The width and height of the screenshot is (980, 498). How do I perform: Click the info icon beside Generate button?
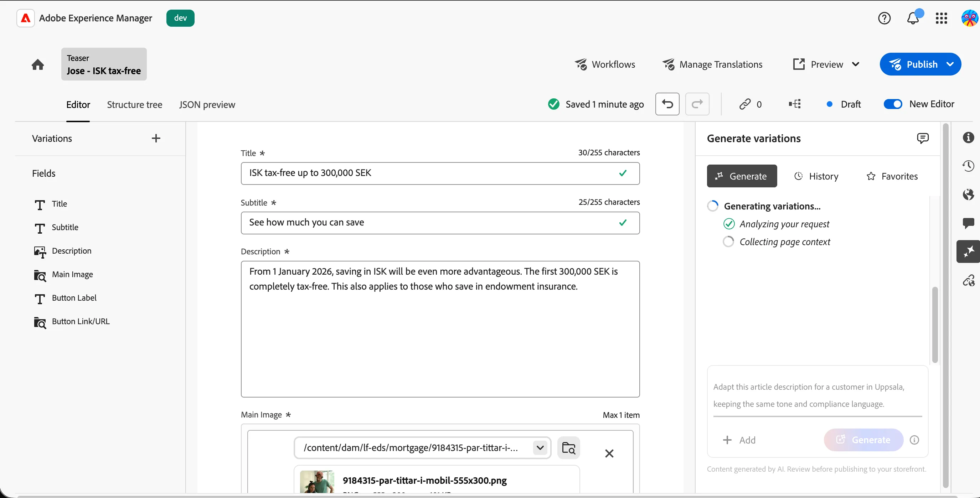[x=914, y=440]
